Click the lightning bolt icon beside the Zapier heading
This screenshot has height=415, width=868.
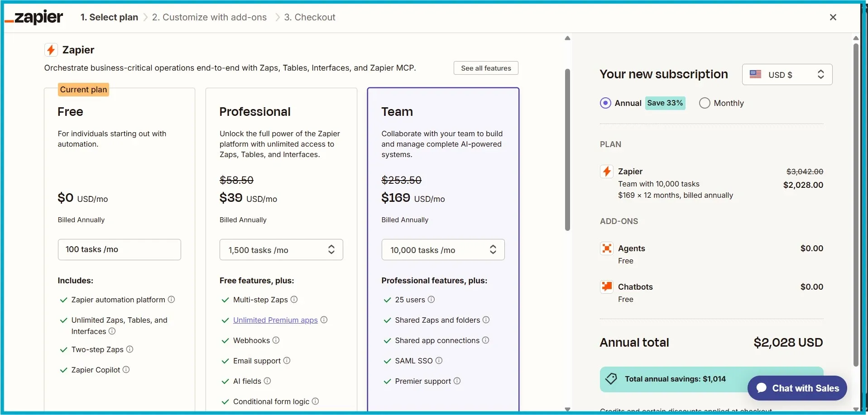coord(50,49)
